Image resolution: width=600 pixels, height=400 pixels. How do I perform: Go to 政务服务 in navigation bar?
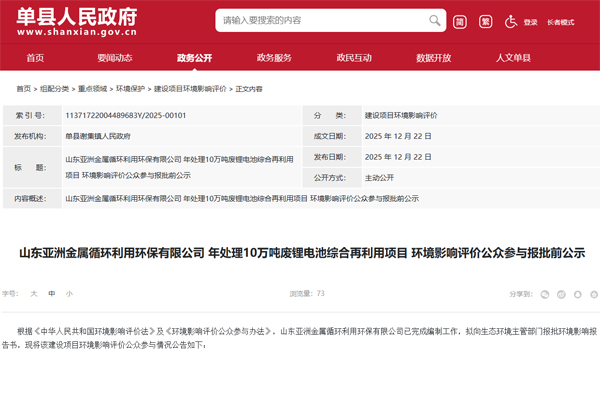click(x=274, y=58)
